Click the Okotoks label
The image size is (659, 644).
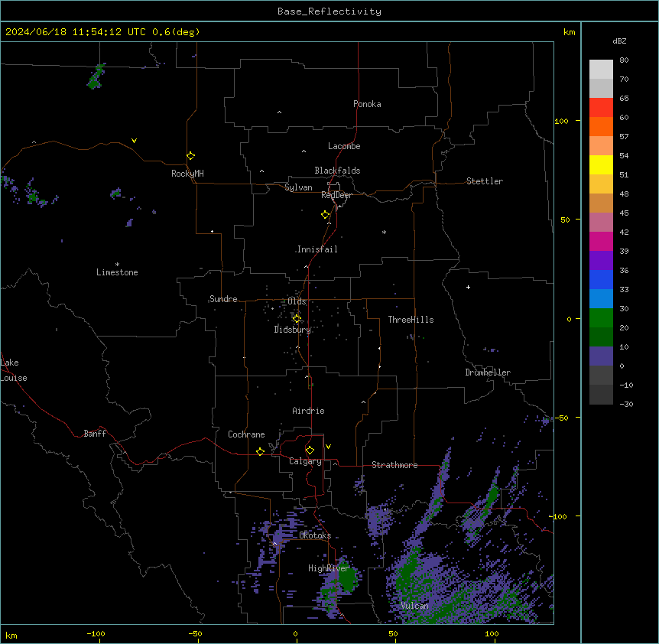(315, 535)
